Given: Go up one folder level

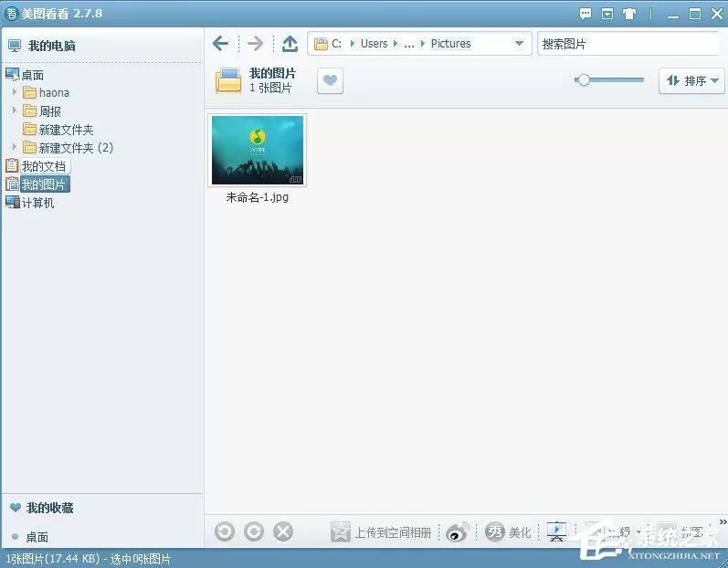Looking at the screenshot, I should 290,44.
